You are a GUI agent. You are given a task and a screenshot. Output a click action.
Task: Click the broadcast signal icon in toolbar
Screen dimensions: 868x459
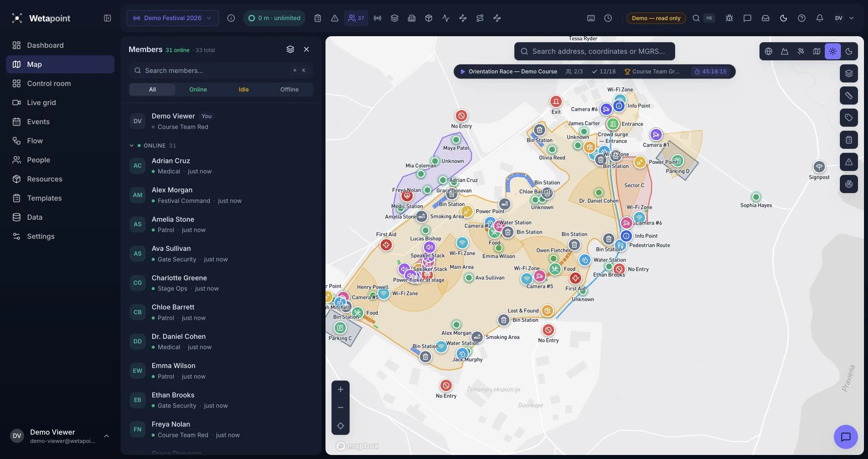(x=378, y=18)
